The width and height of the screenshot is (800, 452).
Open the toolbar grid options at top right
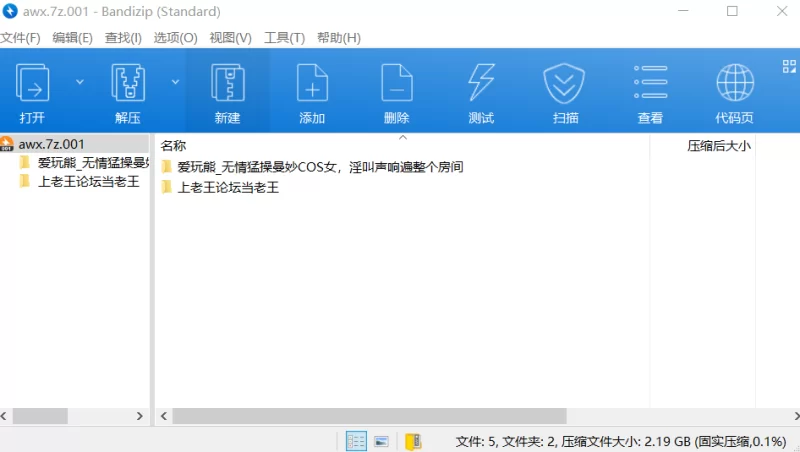[788, 66]
